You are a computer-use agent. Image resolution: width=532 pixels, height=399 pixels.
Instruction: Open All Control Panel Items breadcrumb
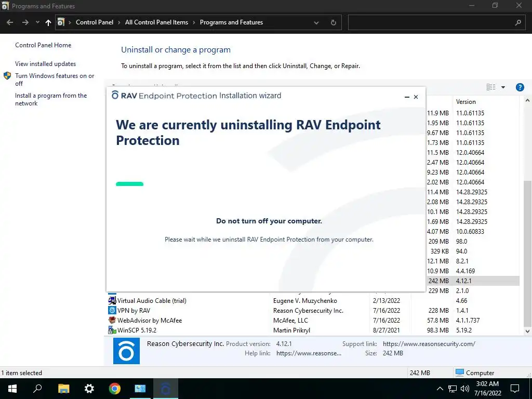[x=156, y=22]
